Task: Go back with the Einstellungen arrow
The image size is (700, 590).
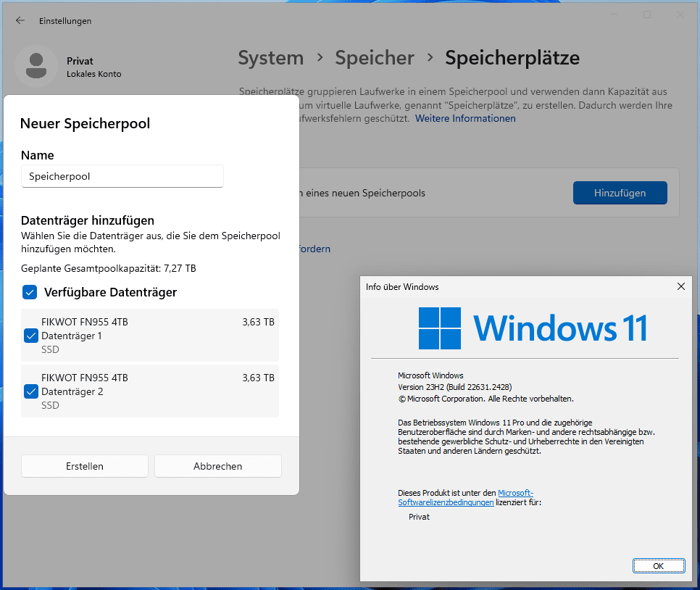Action: point(20,20)
